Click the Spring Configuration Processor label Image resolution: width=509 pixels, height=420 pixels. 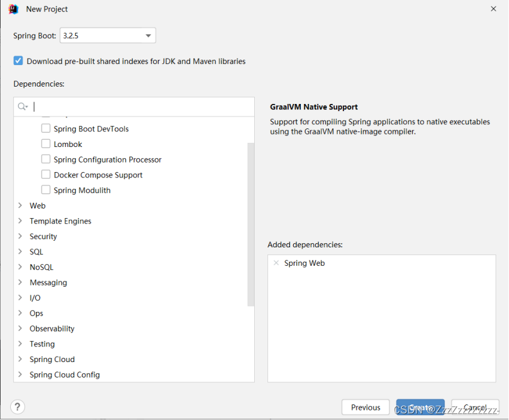click(x=108, y=160)
